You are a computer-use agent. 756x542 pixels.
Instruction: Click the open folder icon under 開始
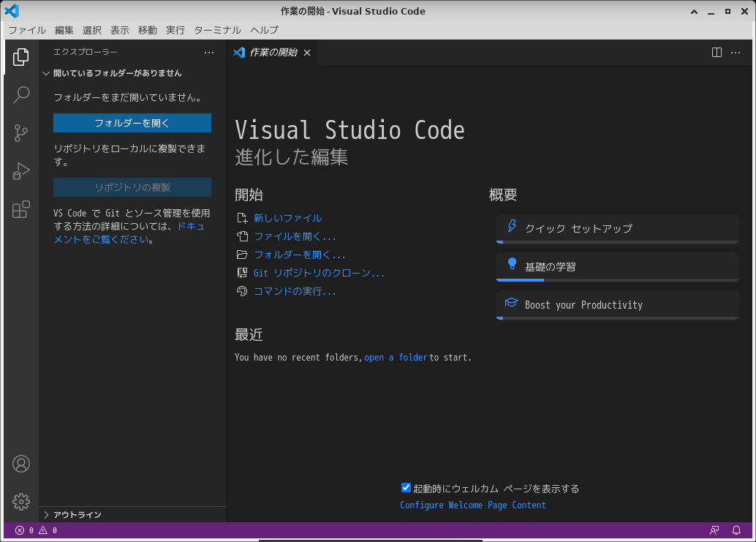tap(242, 255)
